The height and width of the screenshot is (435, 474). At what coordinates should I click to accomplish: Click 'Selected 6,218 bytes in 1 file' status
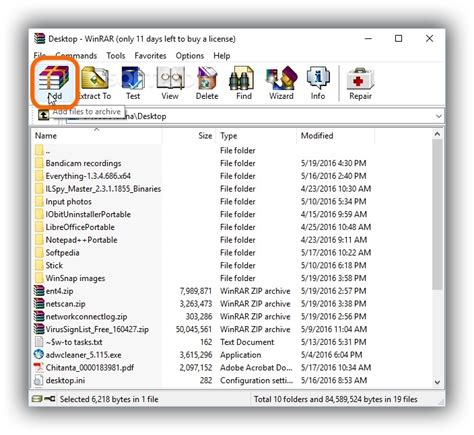(x=109, y=399)
